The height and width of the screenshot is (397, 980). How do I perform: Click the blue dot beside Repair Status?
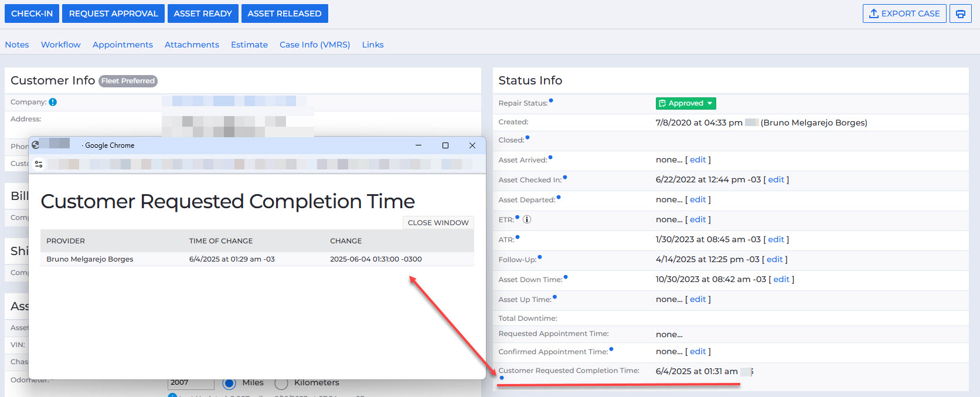[x=551, y=101]
